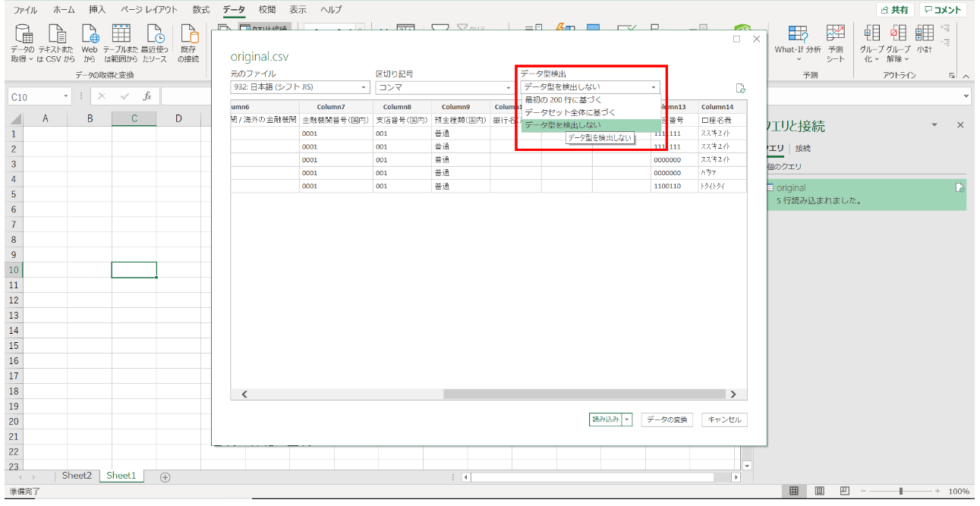Open the ヘルプ ribbon tab
Image resolution: width=980 pixels, height=506 pixels.
(331, 10)
